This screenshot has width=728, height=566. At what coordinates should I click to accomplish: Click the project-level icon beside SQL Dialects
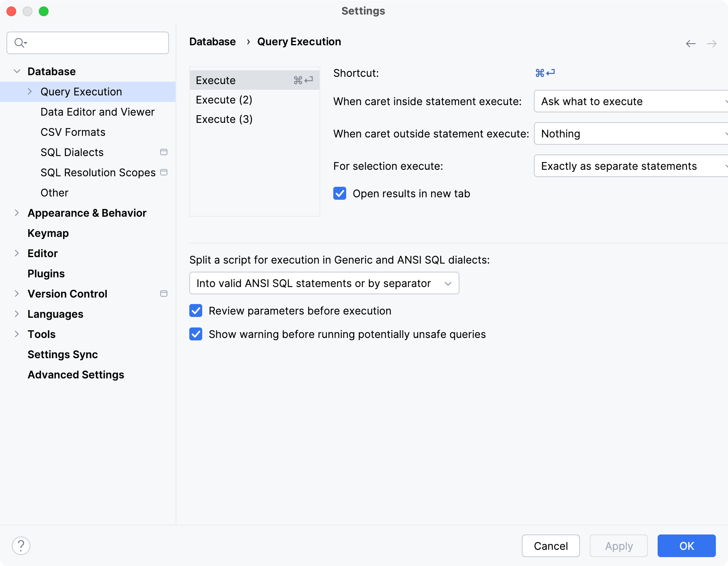(164, 152)
